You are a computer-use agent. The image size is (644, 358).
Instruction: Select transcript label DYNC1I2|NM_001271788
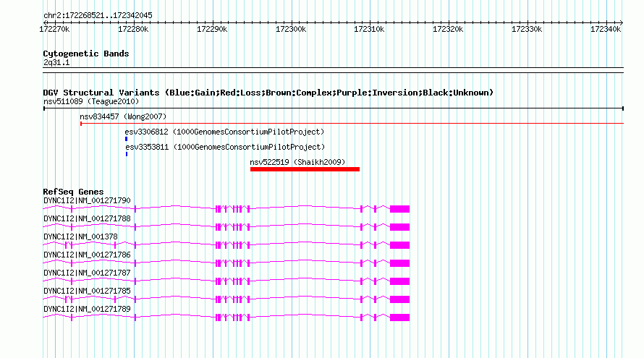point(87,219)
